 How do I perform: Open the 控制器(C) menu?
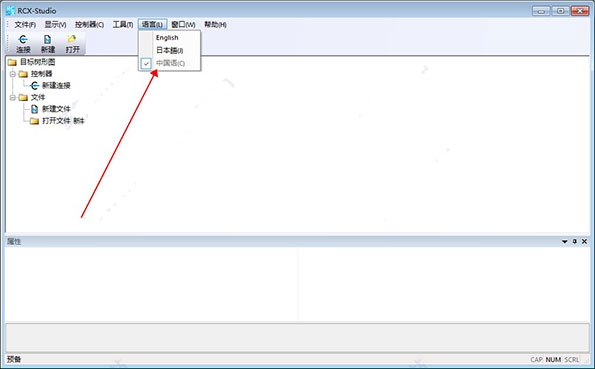pos(89,25)
